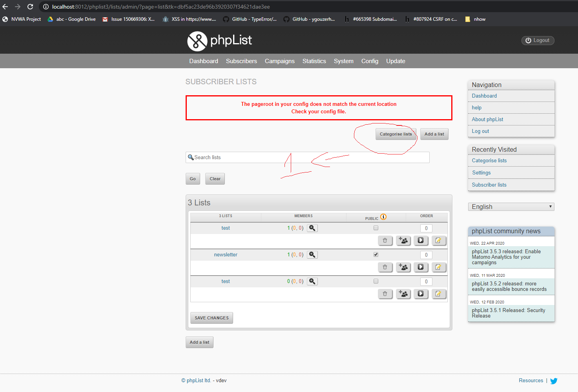
Task: Open Resources link in footer
Action: (531, 381)
